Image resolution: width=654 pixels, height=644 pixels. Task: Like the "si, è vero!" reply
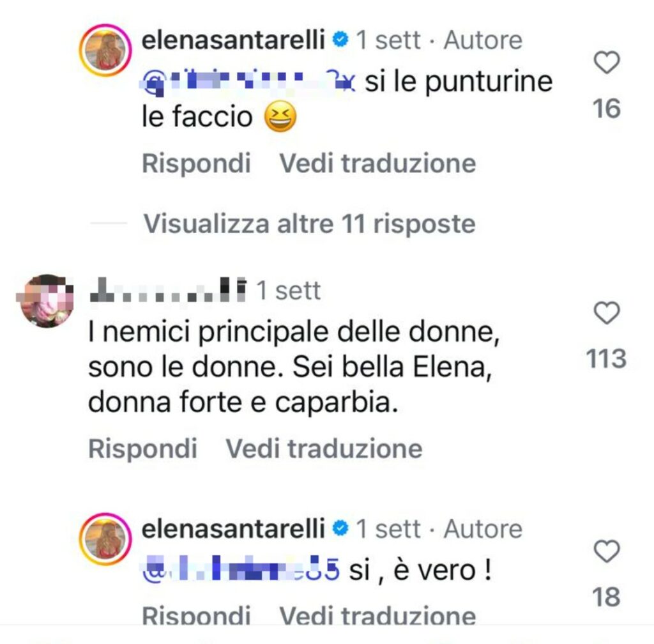pyautogui.click(x=606, y=551)
